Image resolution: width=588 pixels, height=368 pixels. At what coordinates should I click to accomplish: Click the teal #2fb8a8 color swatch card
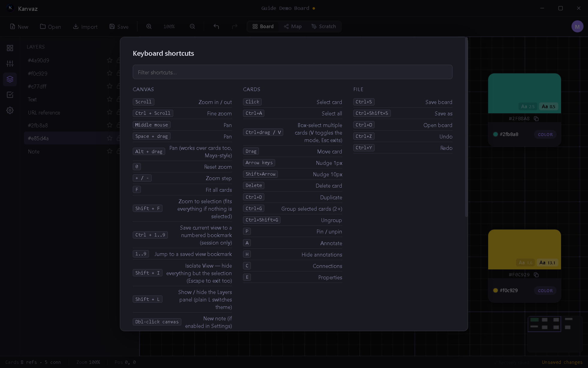coord(524,93)
